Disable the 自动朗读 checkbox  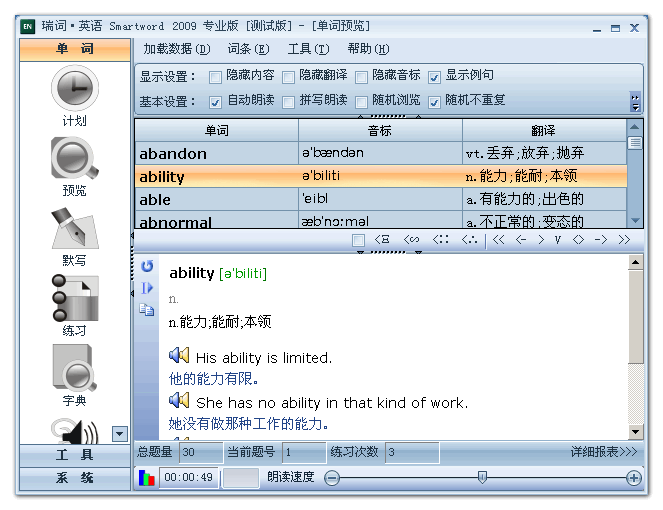[x=216, y=102]
